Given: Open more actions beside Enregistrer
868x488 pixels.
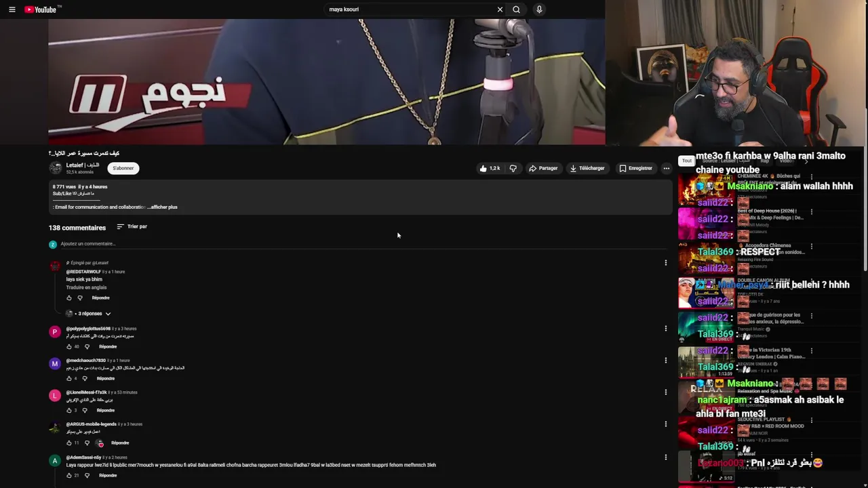Looking at the screenshot, I should point(666,168).
